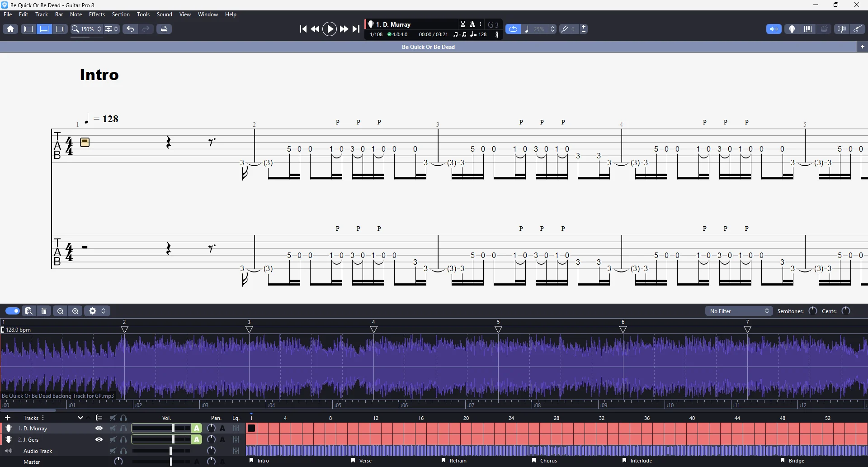Image resolution: width=868 pixels, height=467 pixels.
Task: Click the audio file import icon
Action: click(x=29, y=311)
